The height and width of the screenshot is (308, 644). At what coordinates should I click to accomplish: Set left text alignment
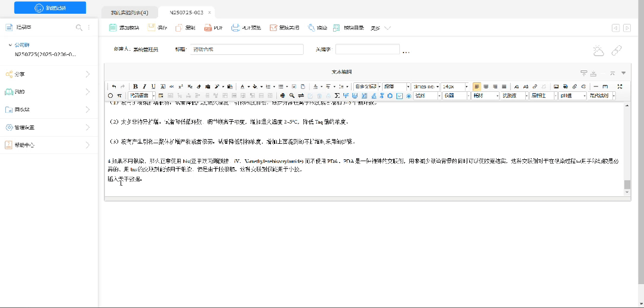pyautogui.click(x=477, y=87)
